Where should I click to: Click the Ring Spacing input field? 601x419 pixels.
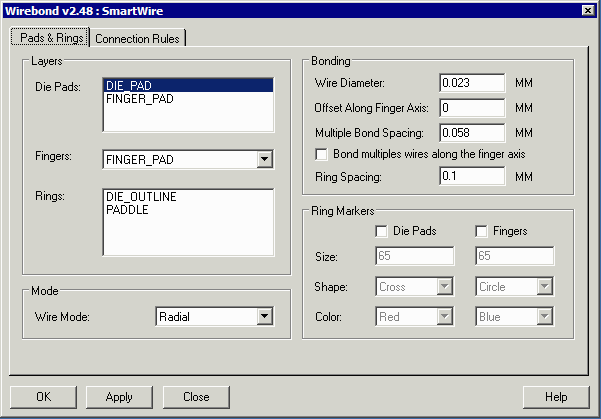[472, 176]
